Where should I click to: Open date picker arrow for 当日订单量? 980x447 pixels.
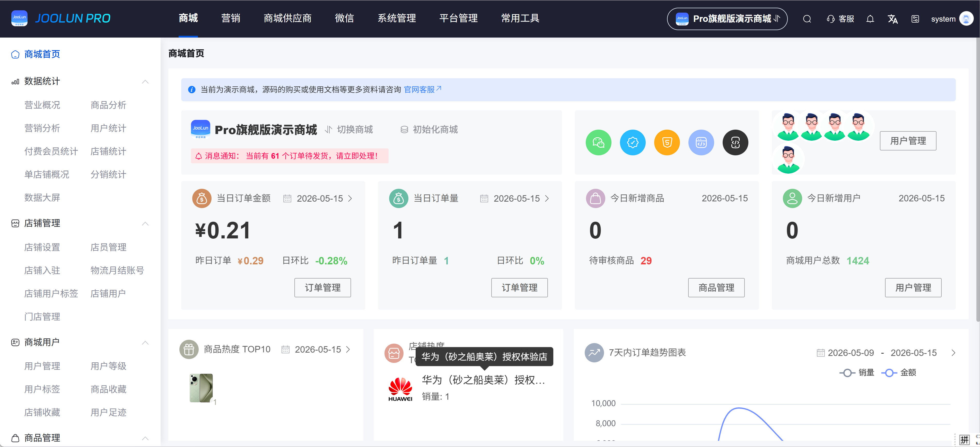pyautogui.click(x=547, y=199)
